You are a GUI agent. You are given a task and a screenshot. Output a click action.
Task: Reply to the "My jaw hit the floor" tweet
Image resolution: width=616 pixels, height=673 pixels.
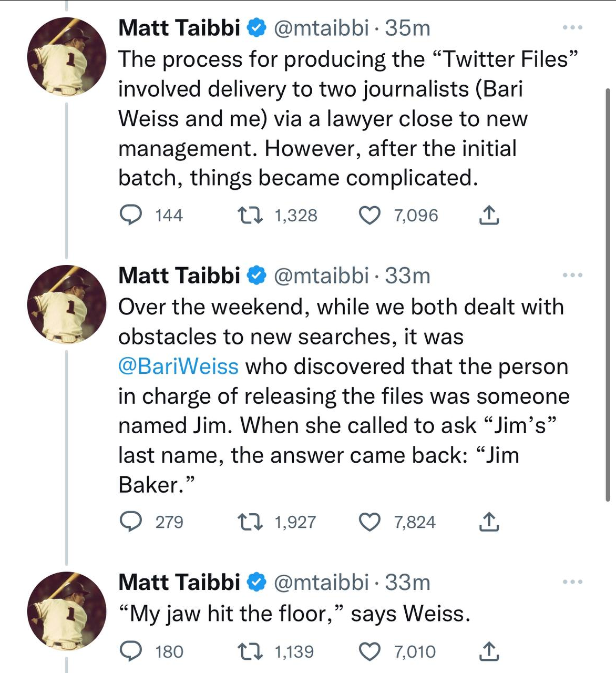[x=130, y=651]
